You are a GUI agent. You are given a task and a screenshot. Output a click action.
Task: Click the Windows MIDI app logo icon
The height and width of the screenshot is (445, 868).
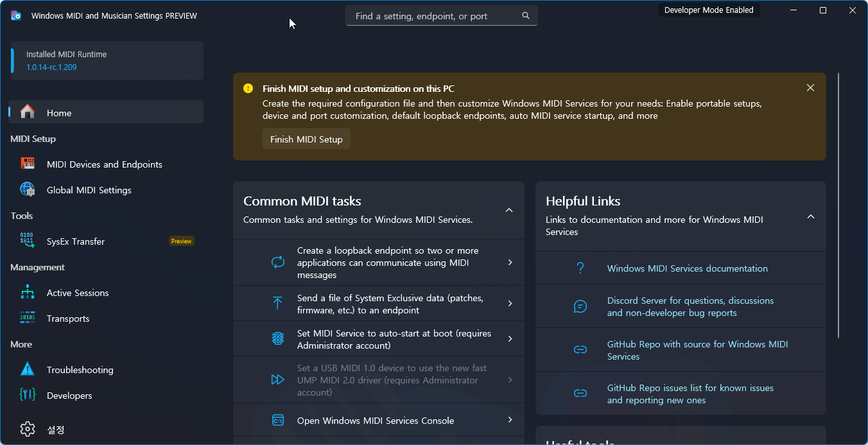pos(16,15)
